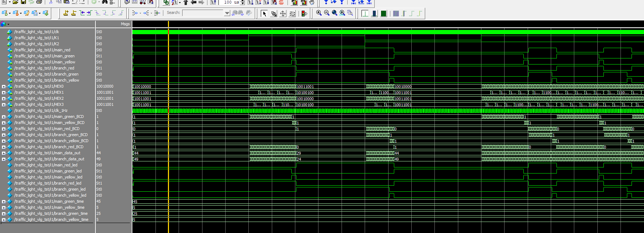This screenshot has height=233, width=644.
Task: Select the first wave display format icon
Action: click(x=365, y=14)
